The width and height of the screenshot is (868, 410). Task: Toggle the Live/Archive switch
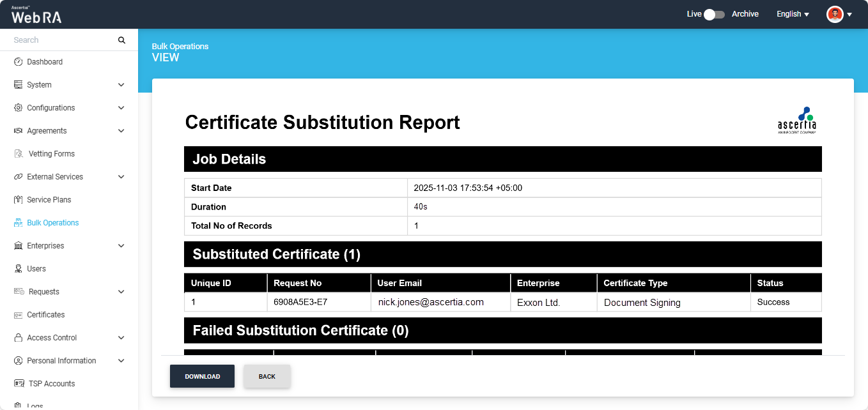click(714, 14)
